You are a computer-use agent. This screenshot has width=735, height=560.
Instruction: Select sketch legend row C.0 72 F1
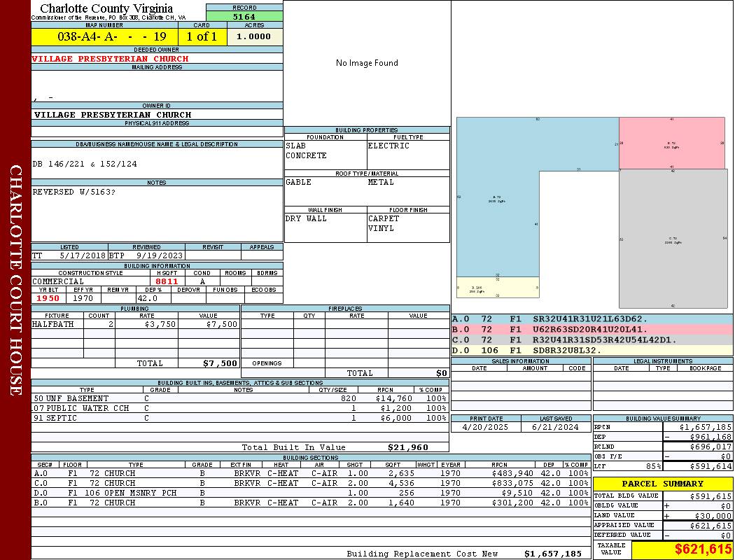[x=592, y=339]
